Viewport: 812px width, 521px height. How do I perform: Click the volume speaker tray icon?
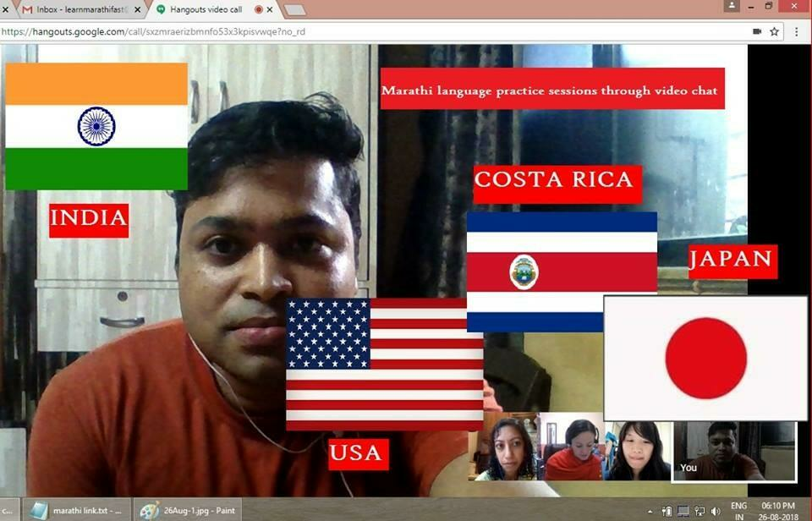click(716, 511)
